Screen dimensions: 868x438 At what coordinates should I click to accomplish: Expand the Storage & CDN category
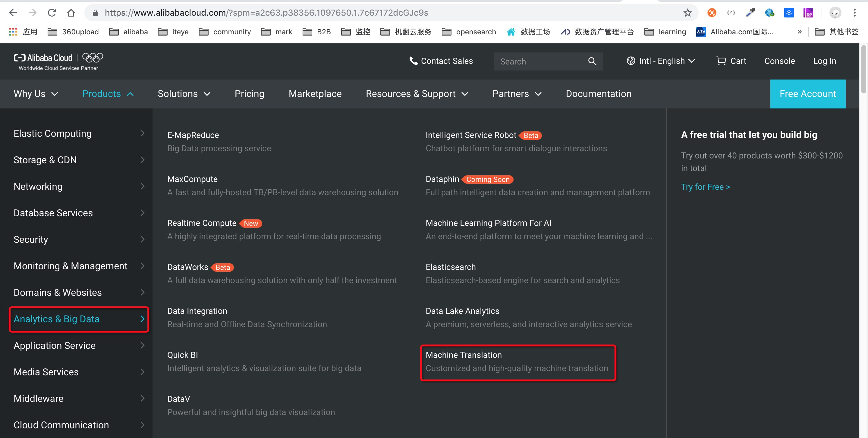pos(79,160)
